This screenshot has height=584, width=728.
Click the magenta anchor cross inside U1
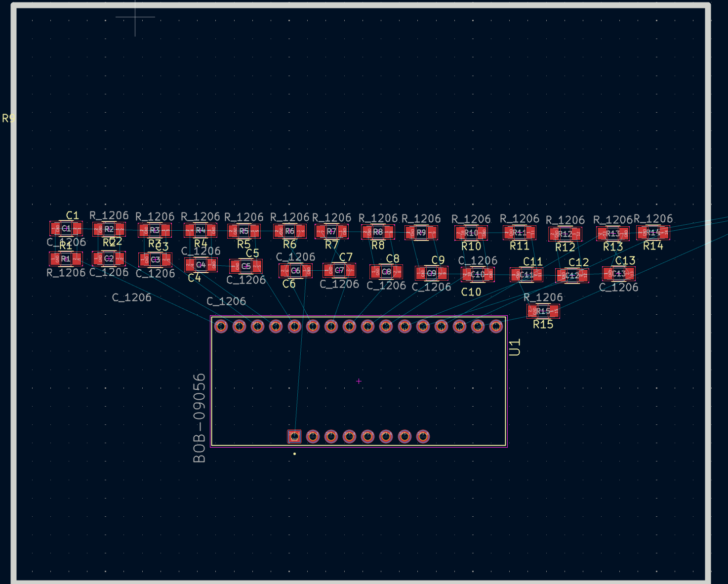359,381
